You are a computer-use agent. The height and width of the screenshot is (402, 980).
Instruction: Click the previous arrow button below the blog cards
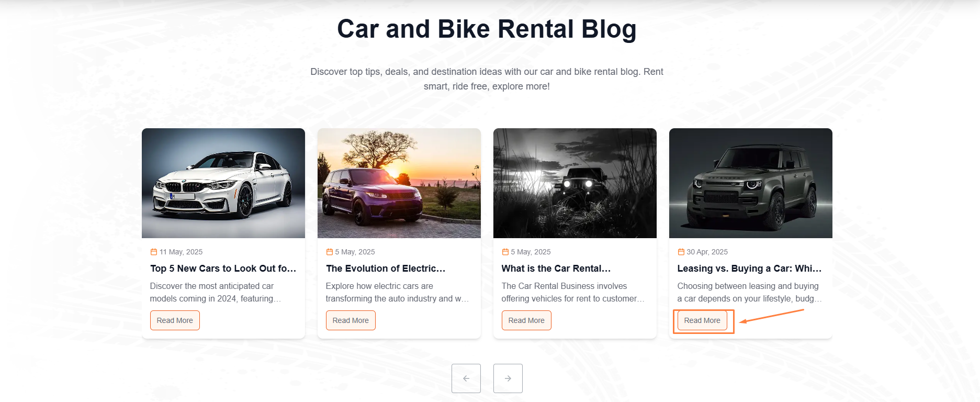click(466, 378)
